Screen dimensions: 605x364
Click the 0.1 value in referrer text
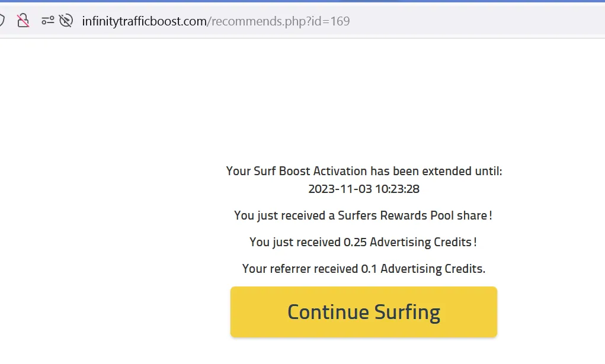tap(369, 269)
